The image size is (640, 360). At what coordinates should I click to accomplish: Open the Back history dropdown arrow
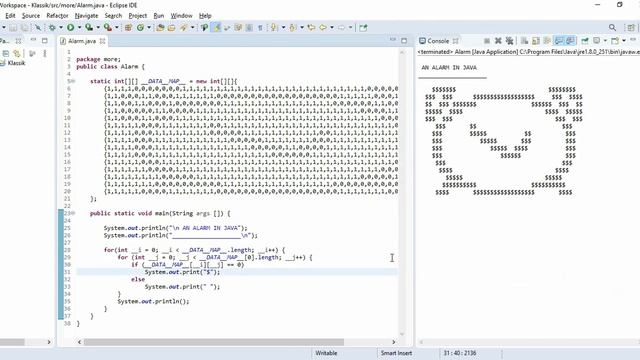coord(332,27)
